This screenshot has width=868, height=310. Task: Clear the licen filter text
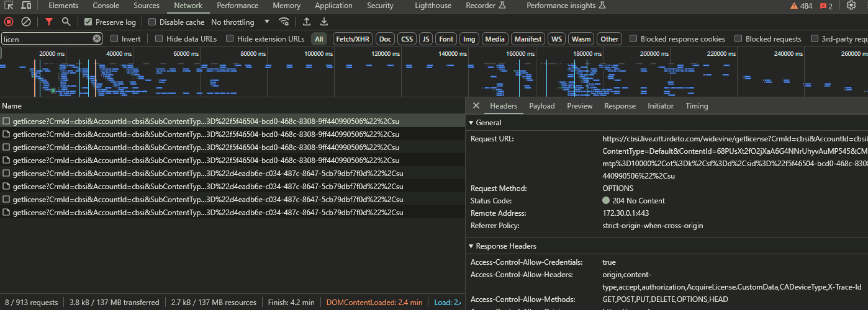point(97,38)
